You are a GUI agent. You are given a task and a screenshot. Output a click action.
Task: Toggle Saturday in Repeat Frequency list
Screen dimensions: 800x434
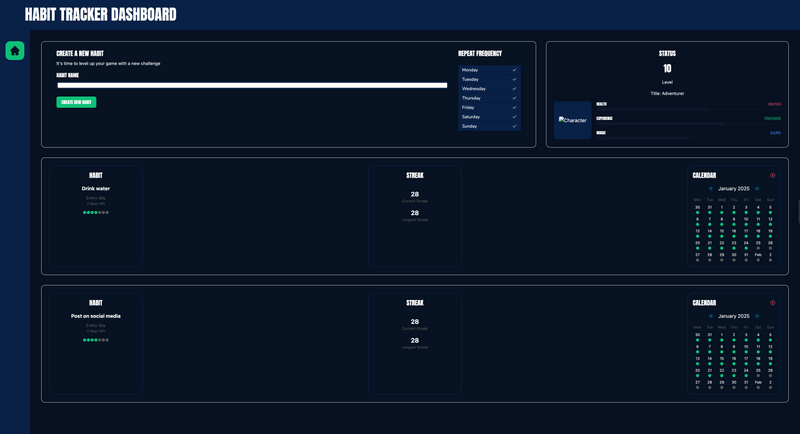point(489,117)
